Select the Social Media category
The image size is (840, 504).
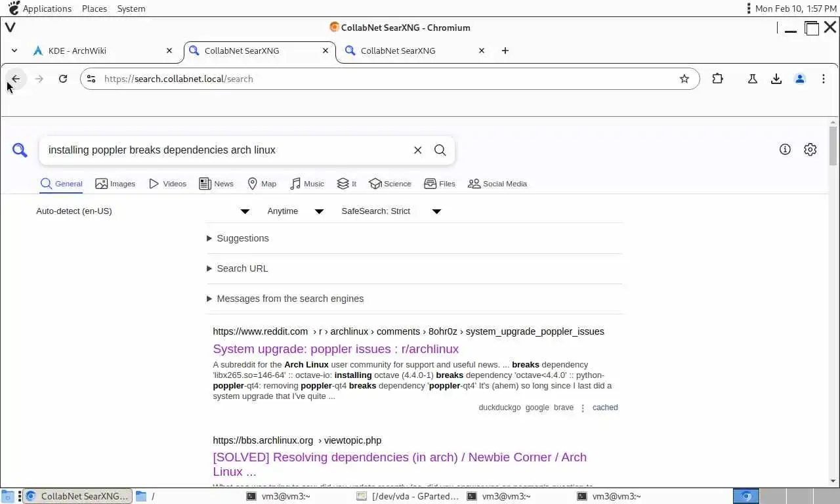pos(497,184)
